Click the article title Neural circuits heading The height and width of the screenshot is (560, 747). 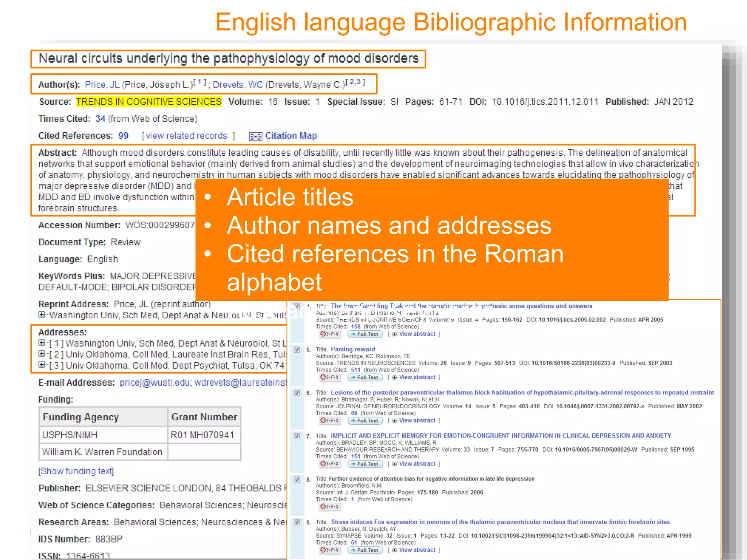[229, 59]
